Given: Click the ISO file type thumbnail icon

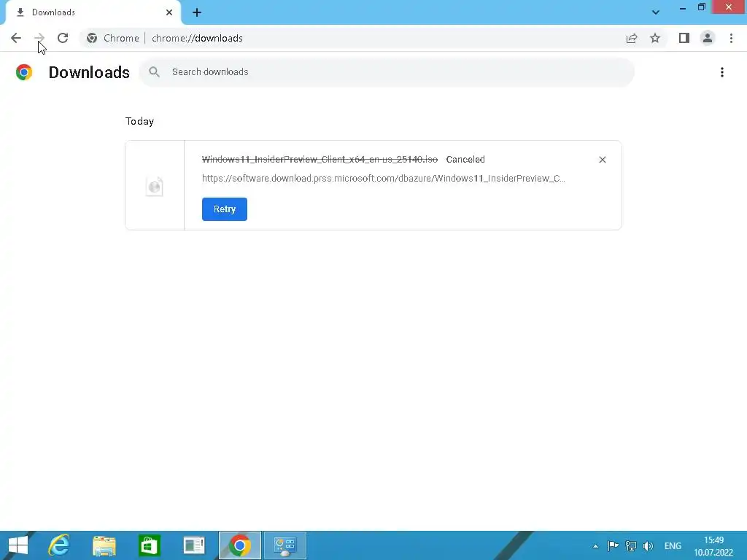Looking at the screenshot, I should (155, 186).
